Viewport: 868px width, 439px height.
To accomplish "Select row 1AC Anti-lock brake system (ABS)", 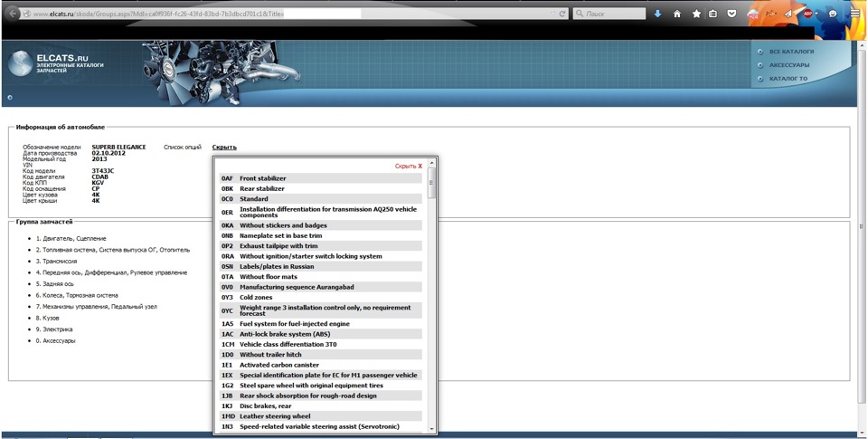I will [320, 334].
